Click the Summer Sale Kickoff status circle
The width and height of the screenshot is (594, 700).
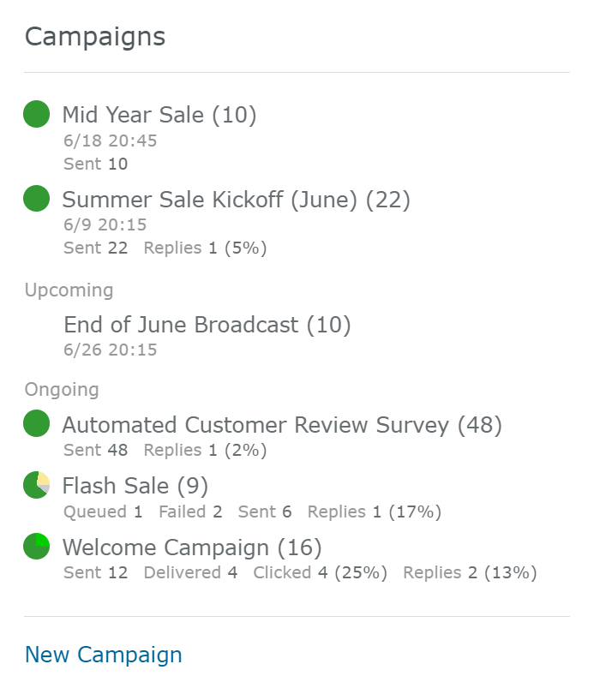(36, 198)
